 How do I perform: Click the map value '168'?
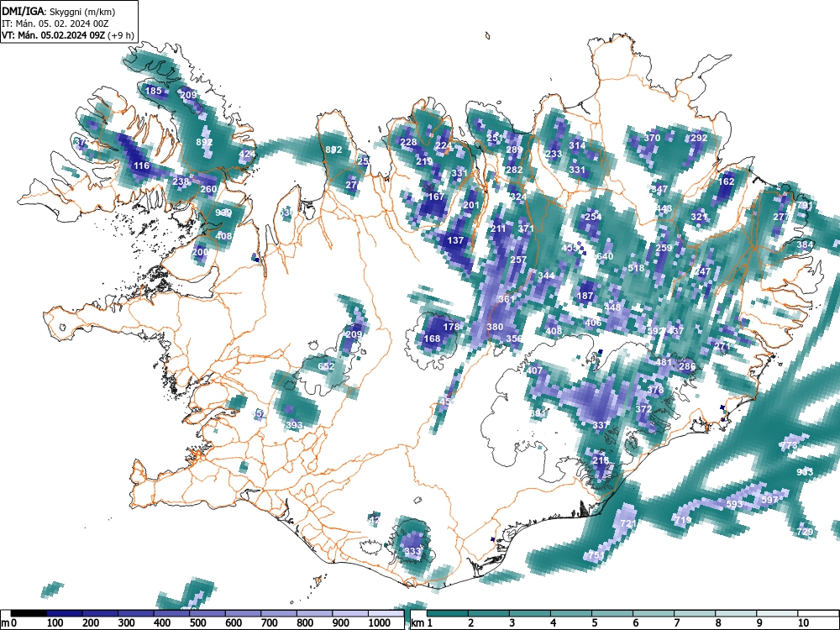point(432,339)
